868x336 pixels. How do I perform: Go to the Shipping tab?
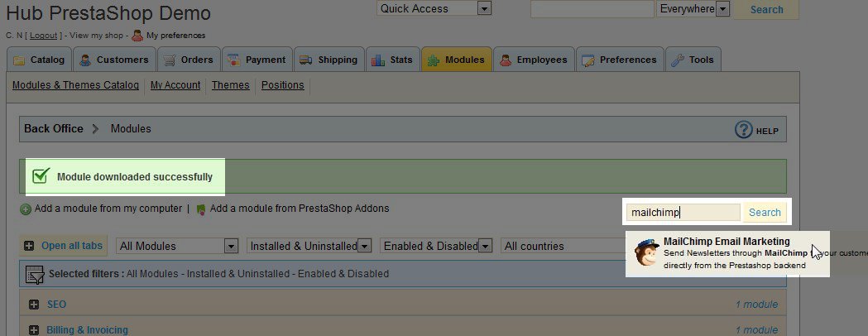(x=328, y=60)
